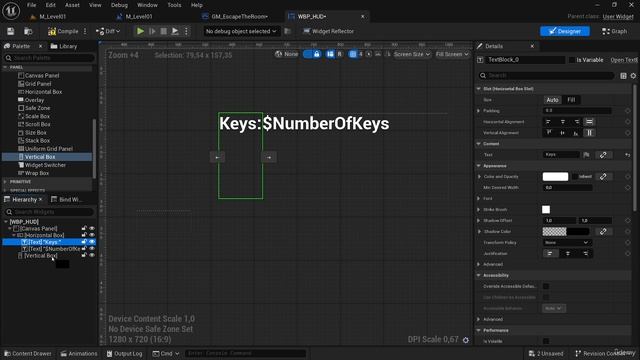Viewport: 640px width, 360px height.
Task: Open DPI Scale settings gear
Action: click(466, 340)
